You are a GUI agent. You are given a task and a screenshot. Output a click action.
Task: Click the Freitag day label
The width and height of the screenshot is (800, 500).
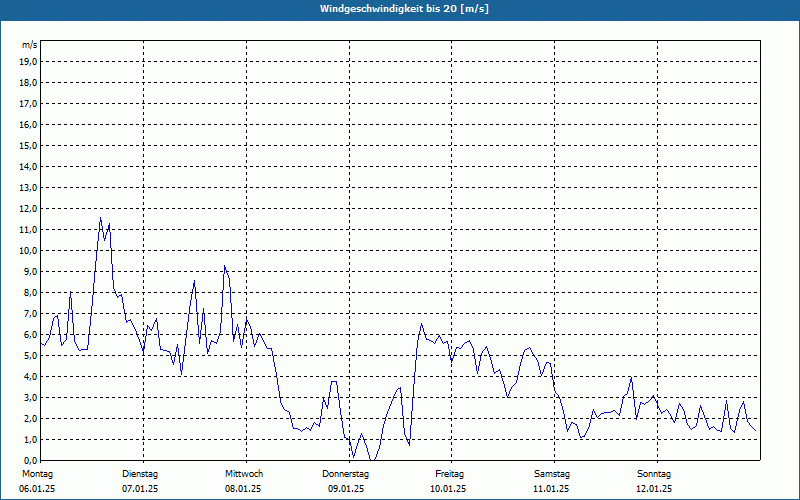tap(449, 474)
